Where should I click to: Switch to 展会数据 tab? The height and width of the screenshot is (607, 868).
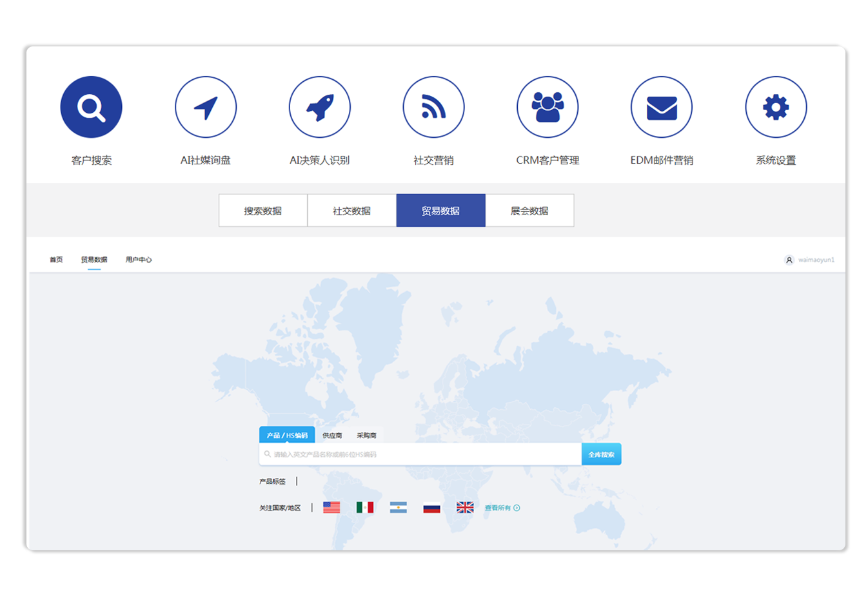[529, 211]
